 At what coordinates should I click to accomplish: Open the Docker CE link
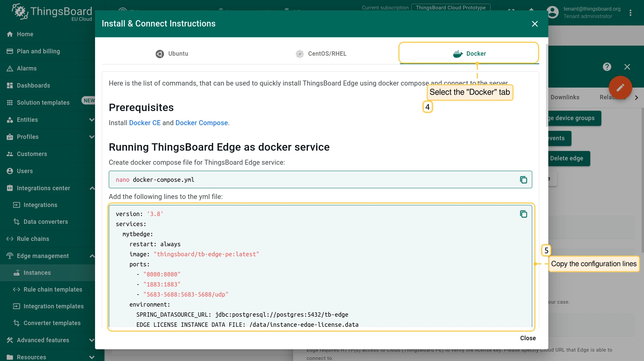click(145, 123)
